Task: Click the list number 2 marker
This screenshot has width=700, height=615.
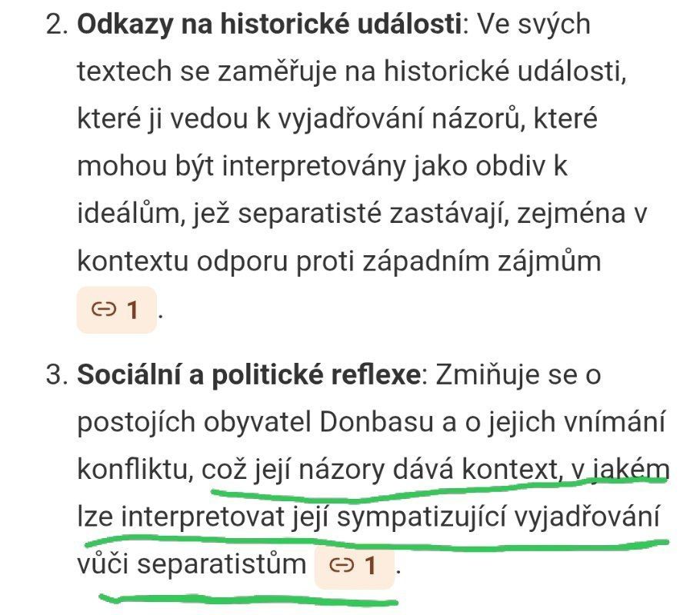Action: click(x=57, y=25)
